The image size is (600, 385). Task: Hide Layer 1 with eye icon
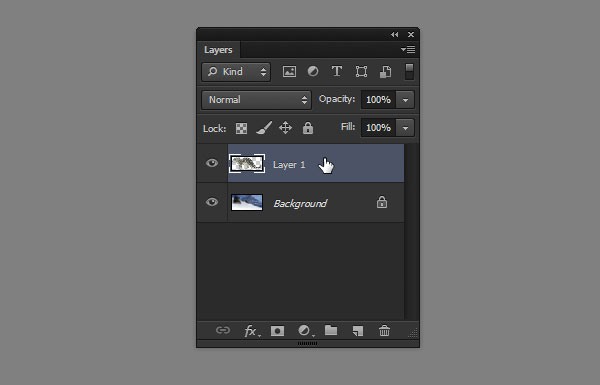[x=212, y=163]
